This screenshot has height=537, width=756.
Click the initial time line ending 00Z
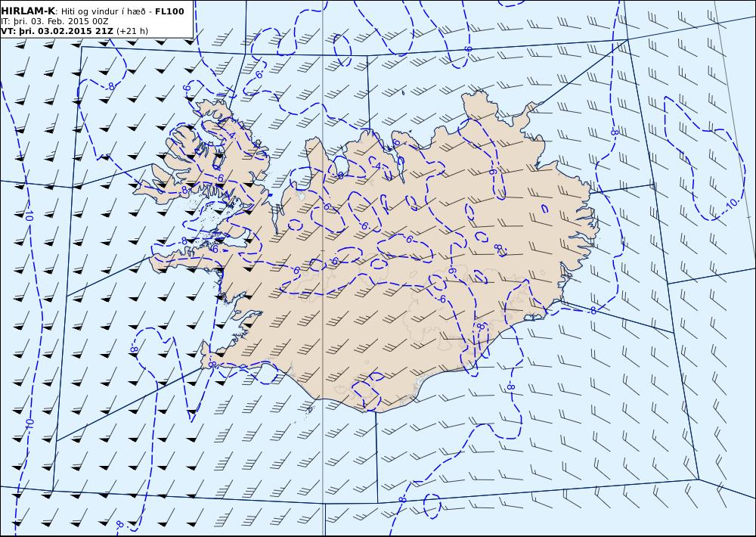54,22
